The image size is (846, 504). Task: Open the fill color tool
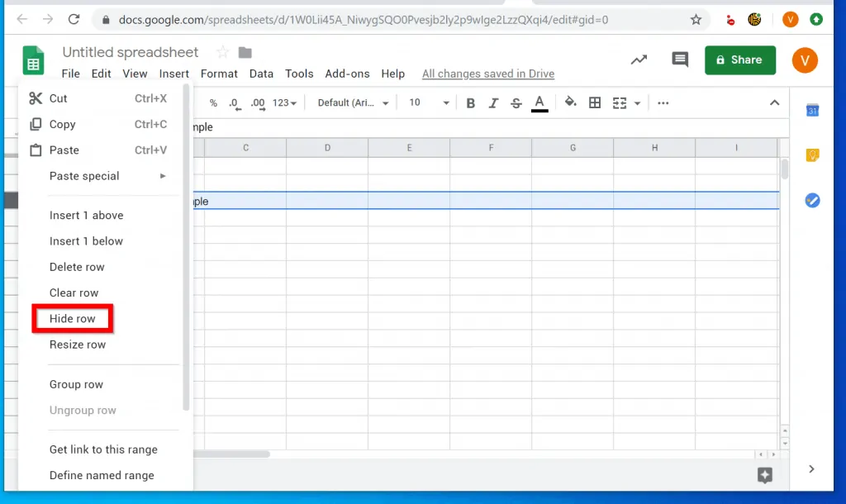[571, 102]
